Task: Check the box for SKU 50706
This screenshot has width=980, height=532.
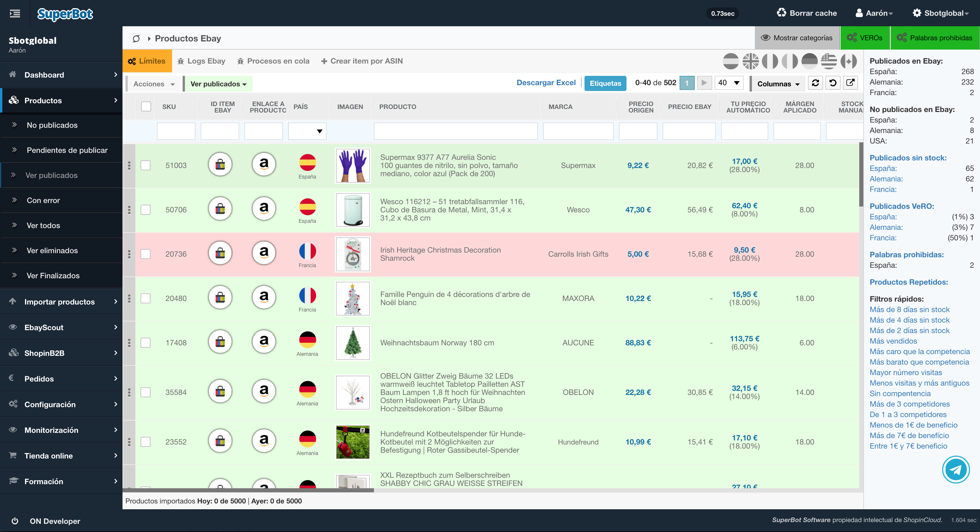Action: click(x=146, y=210)
